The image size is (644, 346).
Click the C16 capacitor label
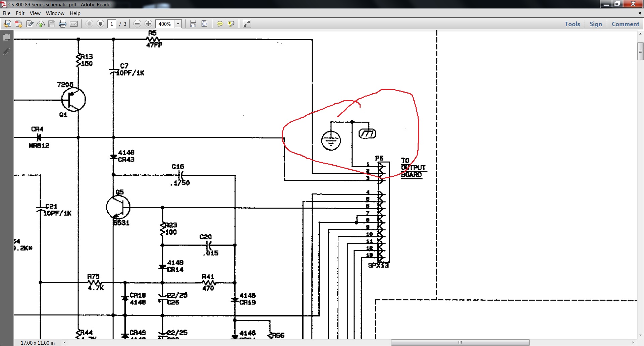(x=178, y=167)
